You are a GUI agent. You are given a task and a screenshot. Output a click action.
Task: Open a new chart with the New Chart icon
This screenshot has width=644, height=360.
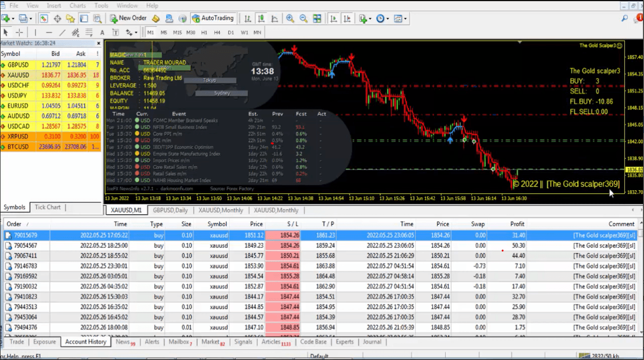coord(6,19)
